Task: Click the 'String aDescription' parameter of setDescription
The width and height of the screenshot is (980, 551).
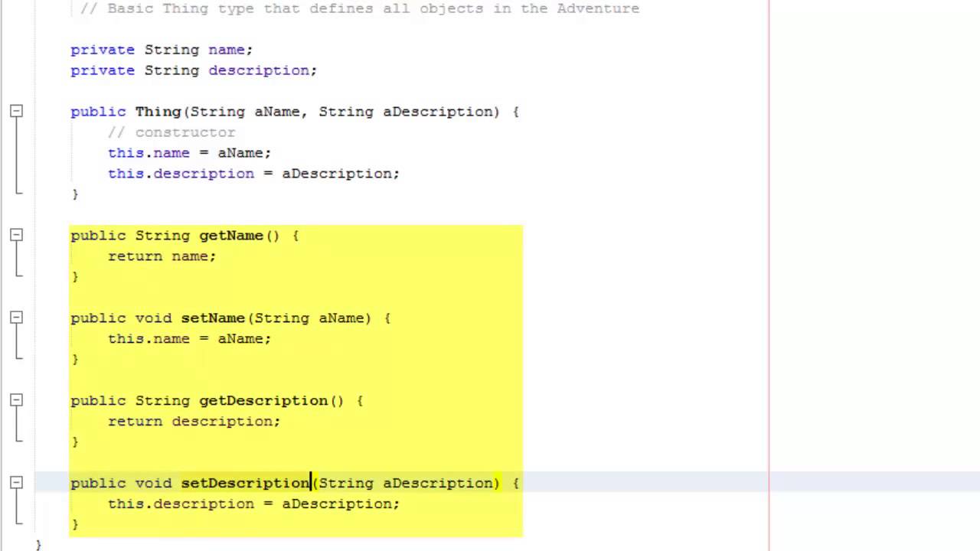Action: 406,484
